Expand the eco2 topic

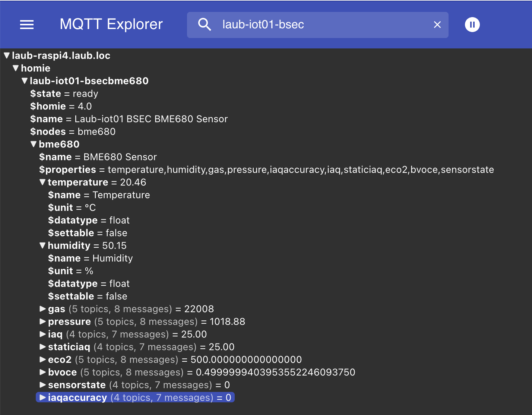click(43, 359)
